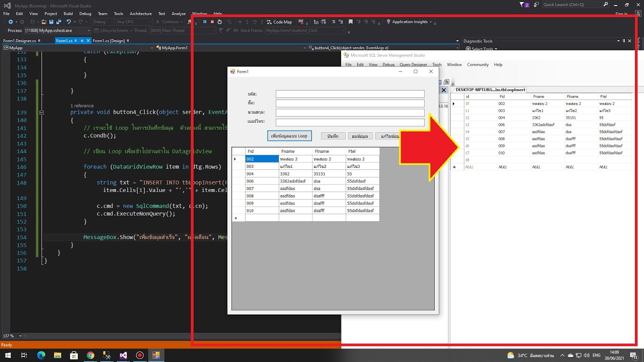
Task: Open the Windows notification center icon
Action: click(x=633, y=355)
